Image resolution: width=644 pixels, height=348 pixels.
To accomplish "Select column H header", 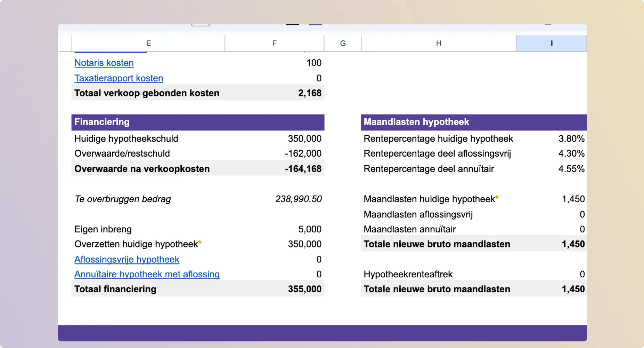I will coord(439,43).
